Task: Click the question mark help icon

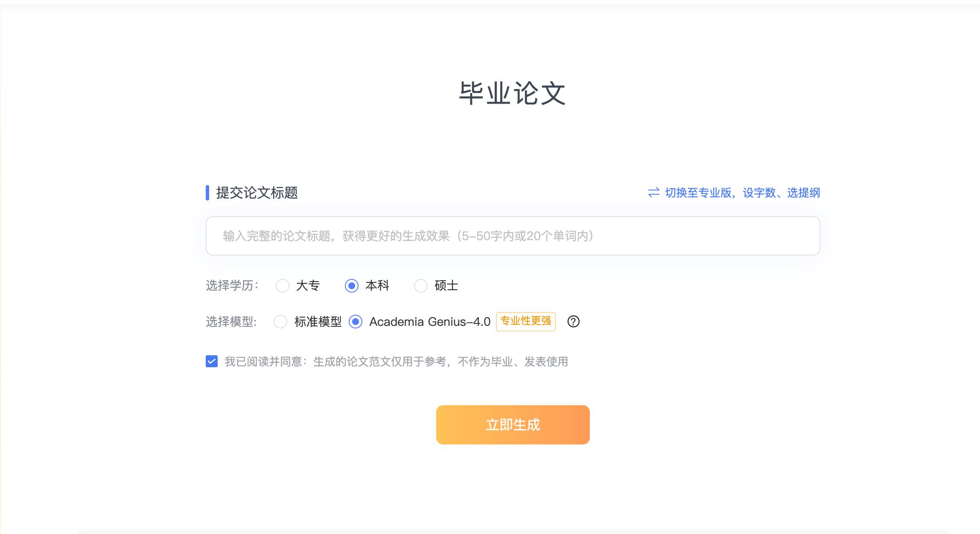Action: coord(573,322)
